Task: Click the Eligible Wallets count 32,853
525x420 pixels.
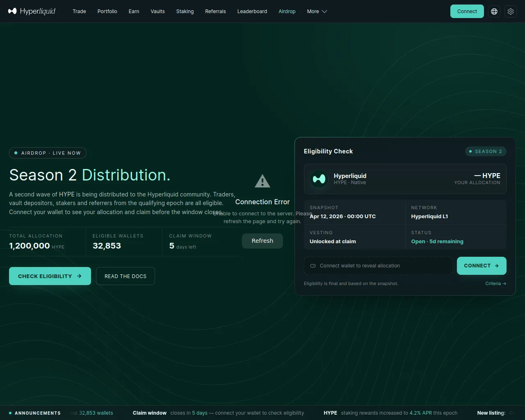Action: 107,246
